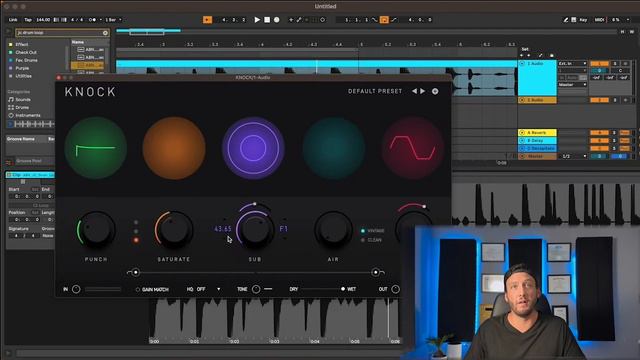640x360 pixels.
Task: Click the Saturate knob
Action: [173, 229]
